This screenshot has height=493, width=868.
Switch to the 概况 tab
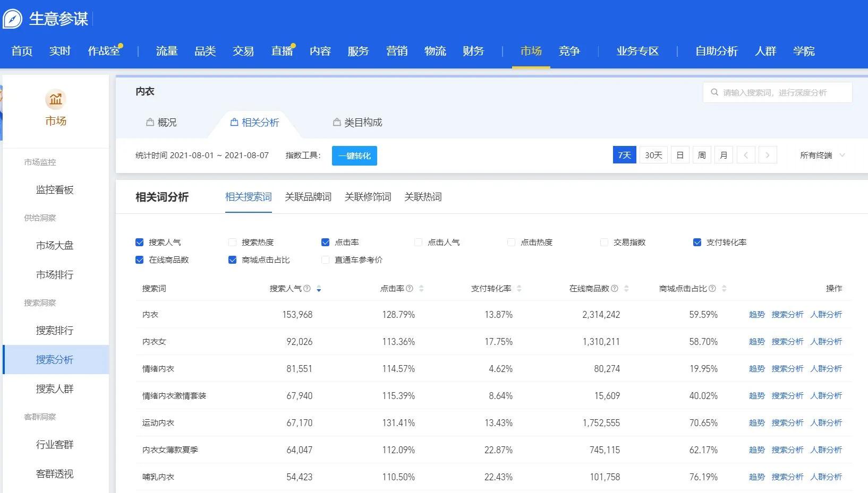(x=161, y=123)
